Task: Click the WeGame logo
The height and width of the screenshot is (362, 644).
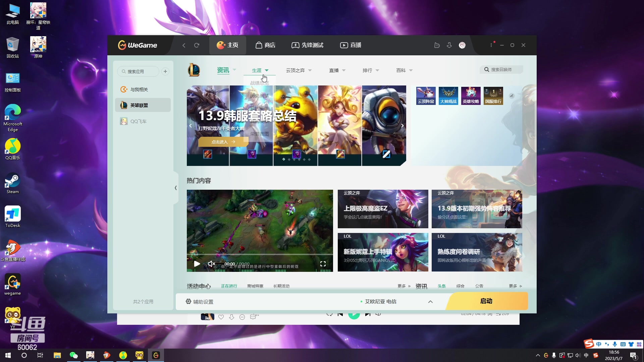Action: tap(138, 45)
